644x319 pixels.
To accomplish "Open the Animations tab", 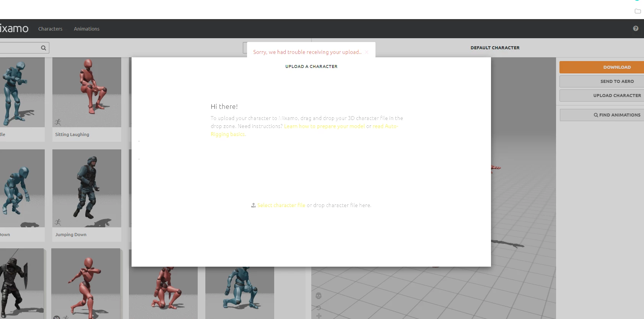I will tap(86, 29).
